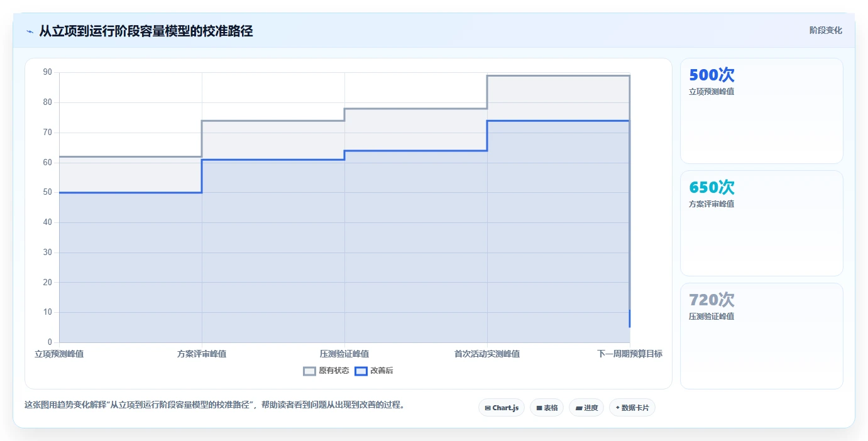Click the icon inside the 进度 tag
The height and width of the screenshot is (441, 868).
point(579,408)
